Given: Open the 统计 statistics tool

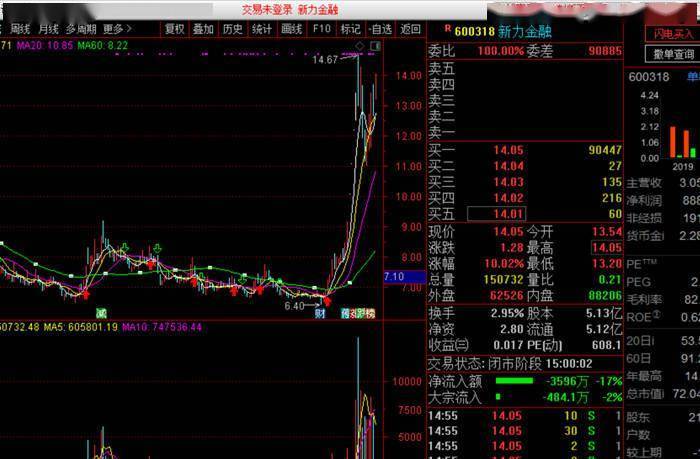Looking at the screenshot, I should pos(262,29).
